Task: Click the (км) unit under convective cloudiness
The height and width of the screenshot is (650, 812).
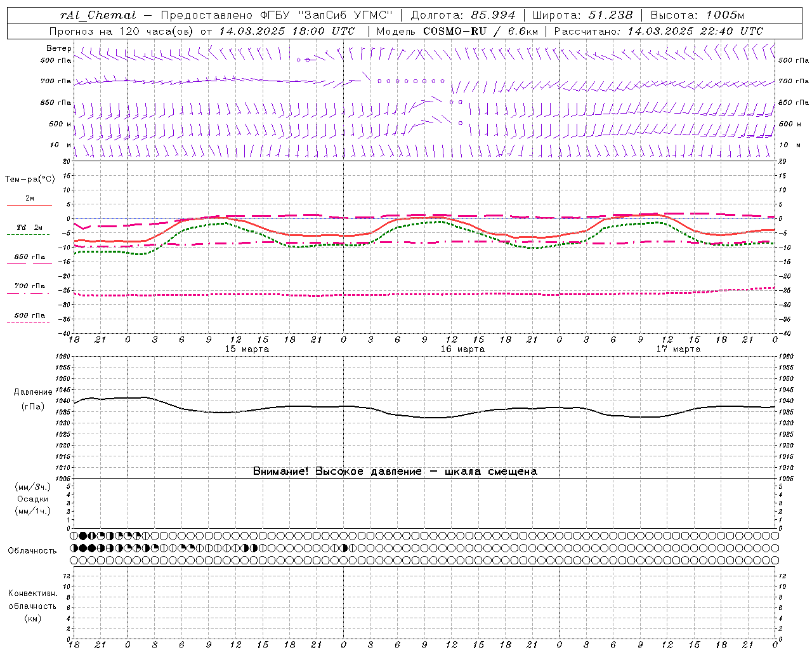Action: (x=32, y=618)
